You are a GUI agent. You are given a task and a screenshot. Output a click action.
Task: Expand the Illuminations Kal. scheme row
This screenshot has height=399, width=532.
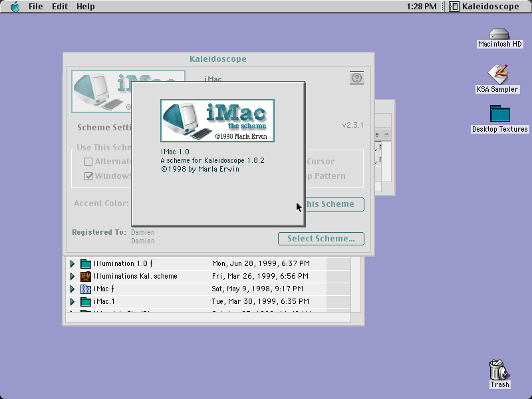point(72,276)
